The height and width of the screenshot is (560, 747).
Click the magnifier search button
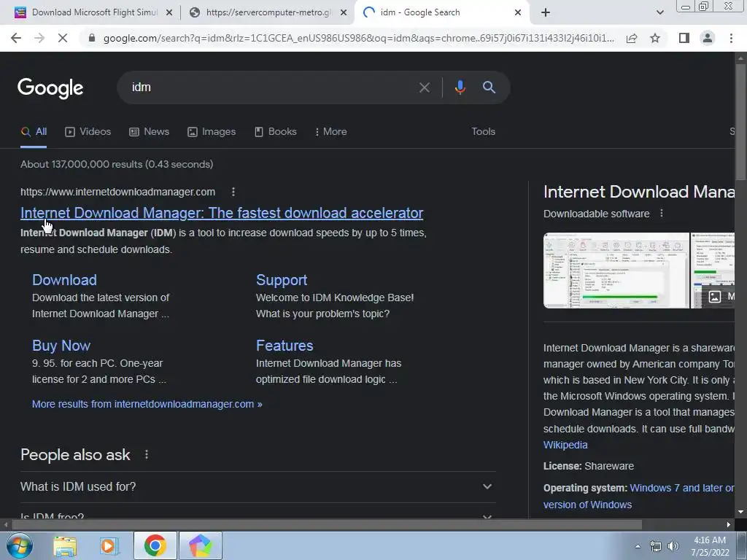(x=489, y=87)
